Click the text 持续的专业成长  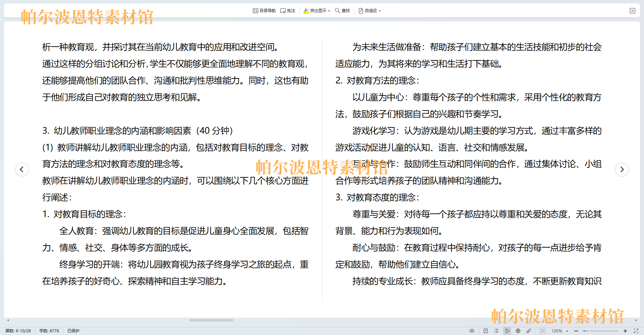coord(383,281)
